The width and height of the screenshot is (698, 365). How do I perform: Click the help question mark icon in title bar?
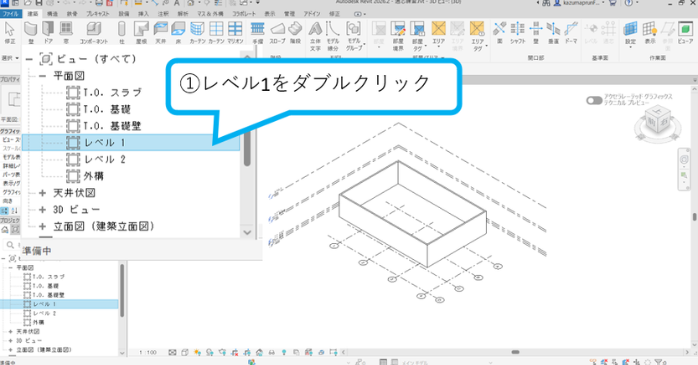tap(629, 3)
